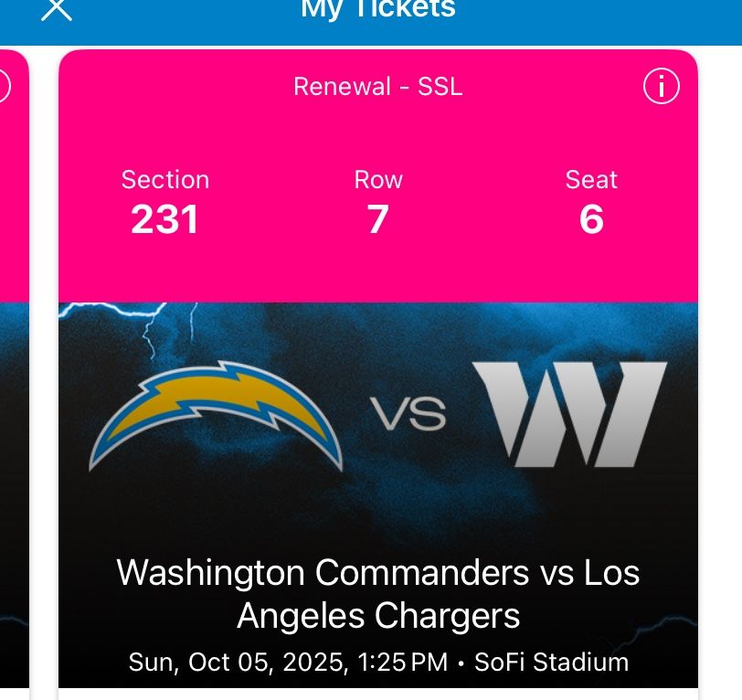Close the My Tickets screen
The height and width of the screenshot is (700, 742).
click(x=57, y=9)
